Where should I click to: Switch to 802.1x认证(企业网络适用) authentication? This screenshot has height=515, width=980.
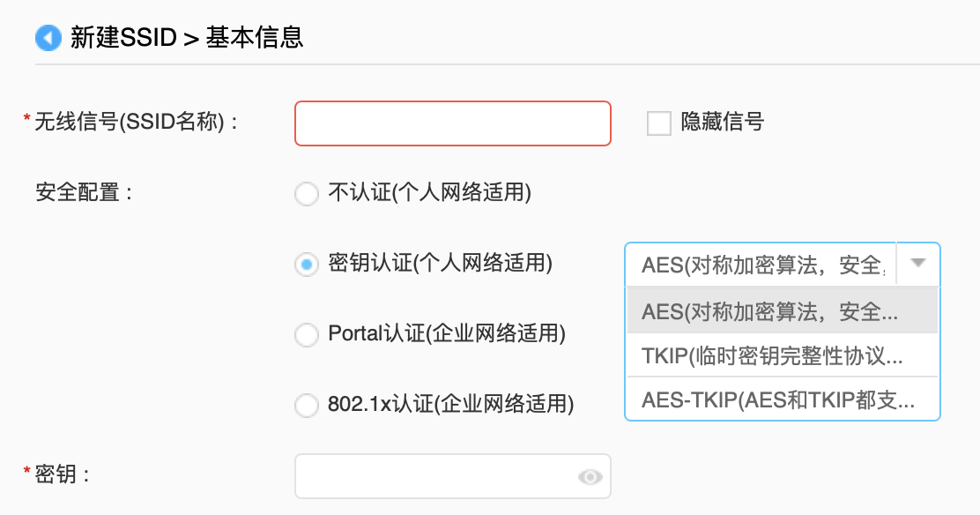tap(307, 405)
